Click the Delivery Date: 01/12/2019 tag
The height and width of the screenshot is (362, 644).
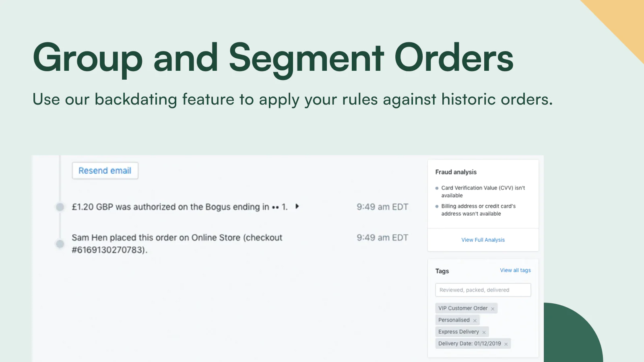[x=469, y=343]
